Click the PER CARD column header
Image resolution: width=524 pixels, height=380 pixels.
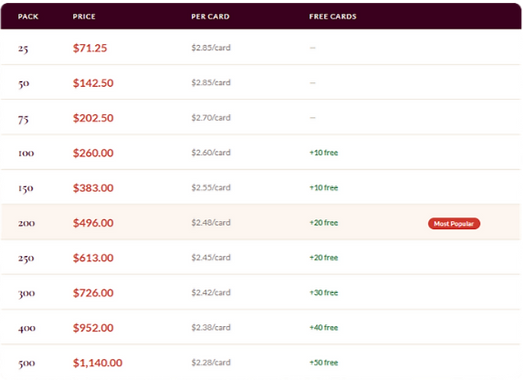pyautogui.click(x=210, y=16)
